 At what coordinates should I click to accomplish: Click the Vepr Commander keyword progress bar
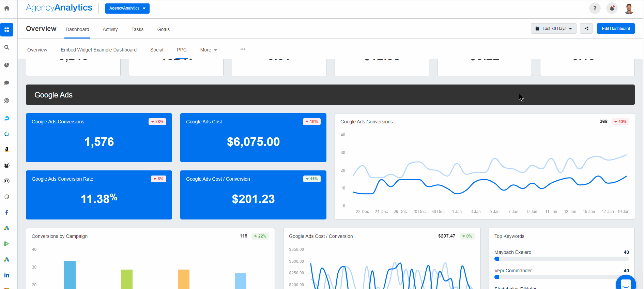562,277
